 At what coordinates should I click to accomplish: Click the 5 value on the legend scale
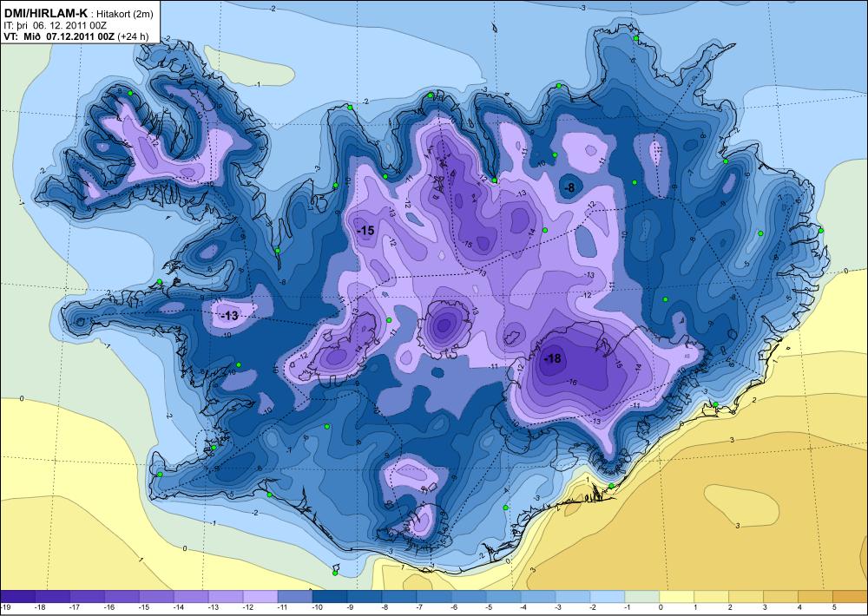(x=832, y=607)
